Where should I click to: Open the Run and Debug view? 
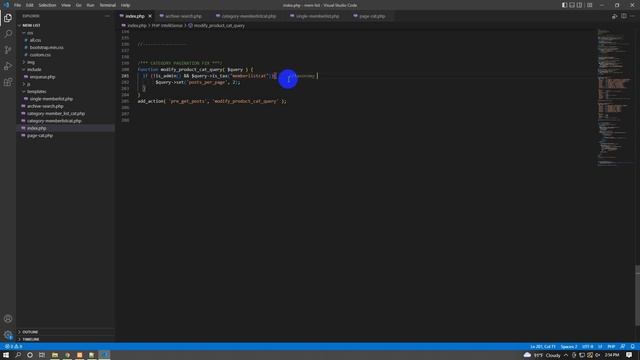pyautogui.click(x=8, y=66)
